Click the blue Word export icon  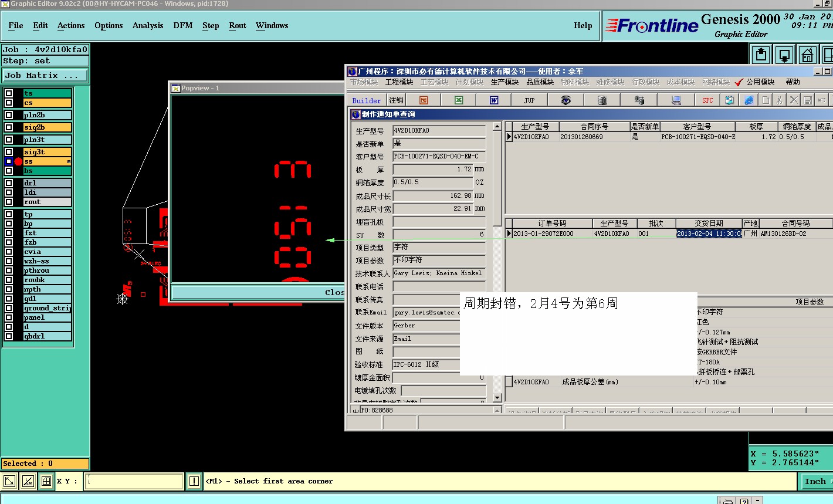point(494,100)
